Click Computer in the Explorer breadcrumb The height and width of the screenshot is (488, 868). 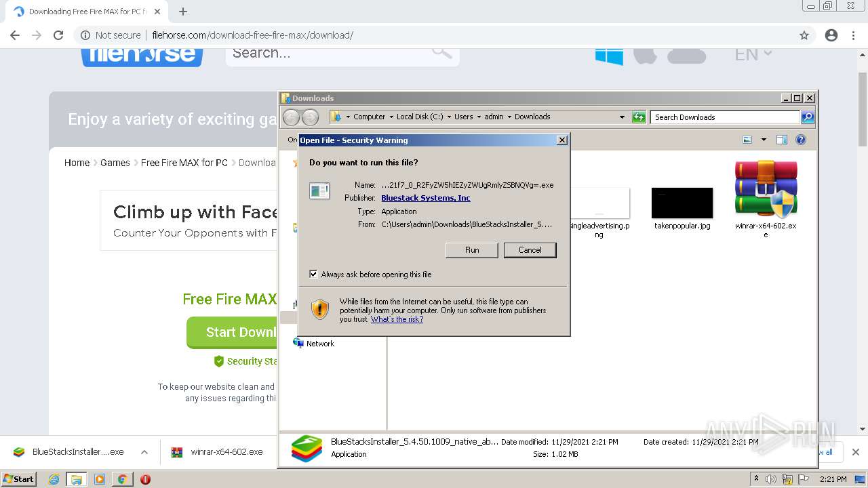[369, 117]
